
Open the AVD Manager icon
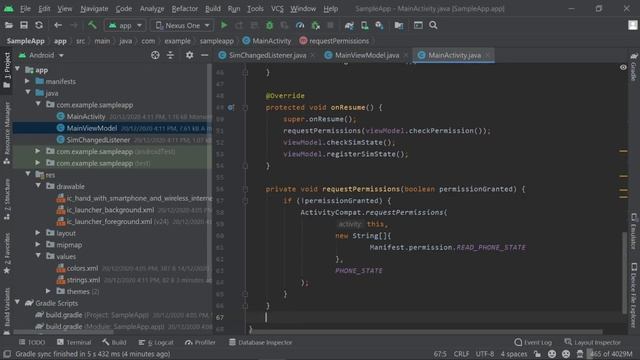(x=364, y=25)
